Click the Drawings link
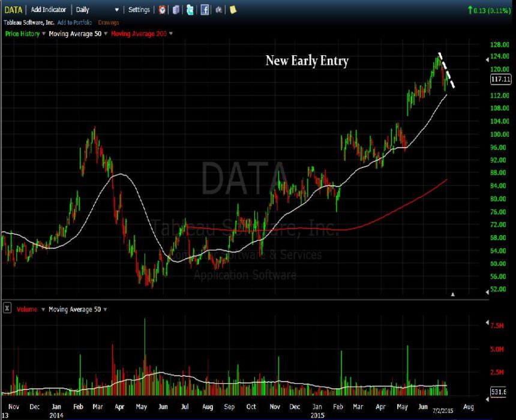This screenshot has width=516, height=420. 108,22
